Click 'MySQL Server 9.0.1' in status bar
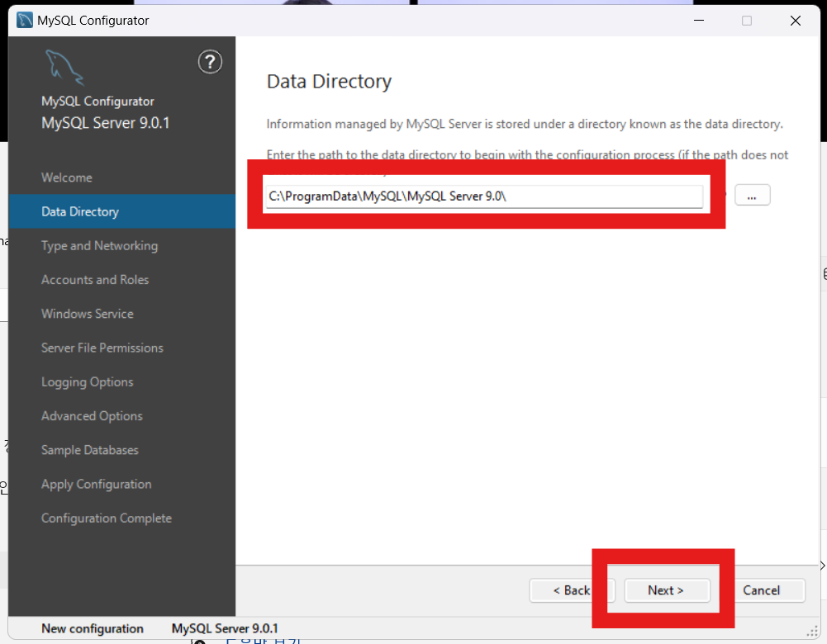 [x=225, y=628]
